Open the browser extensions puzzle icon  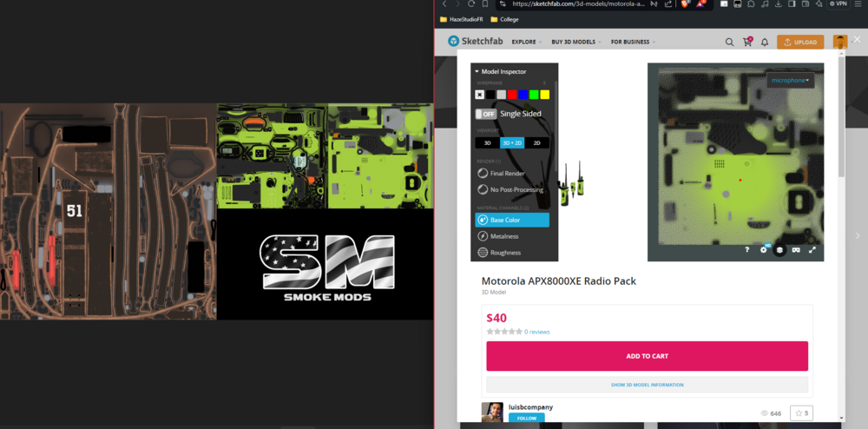click(751, 3)
